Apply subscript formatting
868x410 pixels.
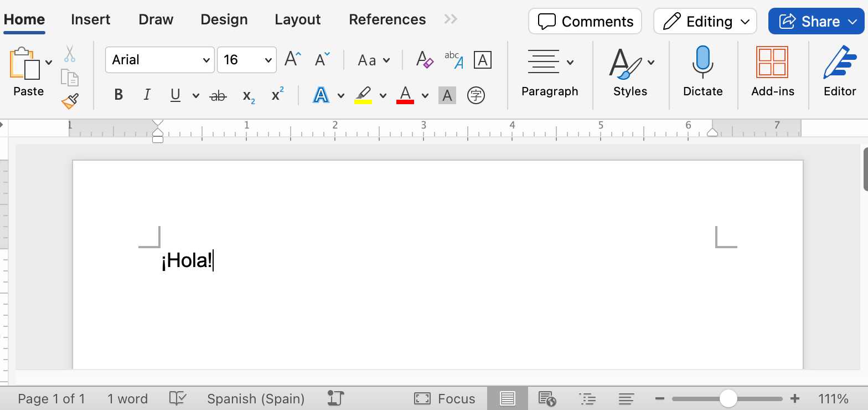pos(249,96)
